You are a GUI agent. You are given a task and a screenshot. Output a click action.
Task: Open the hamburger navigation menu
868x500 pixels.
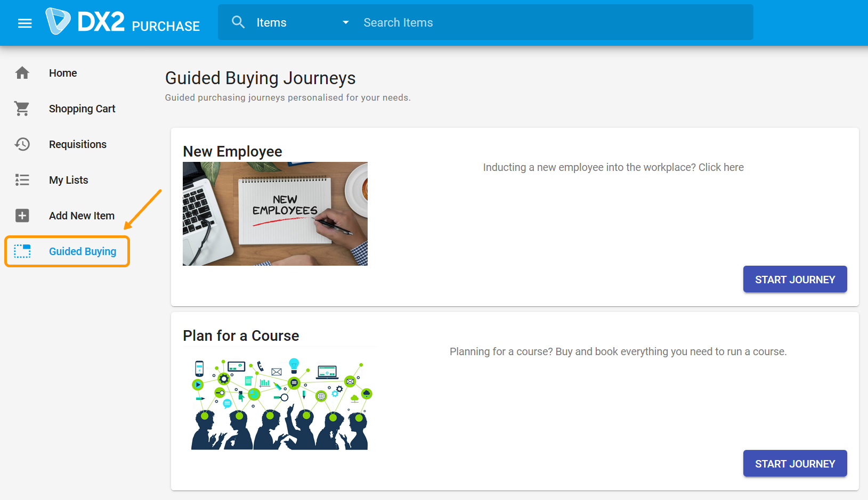pos(25,23)
